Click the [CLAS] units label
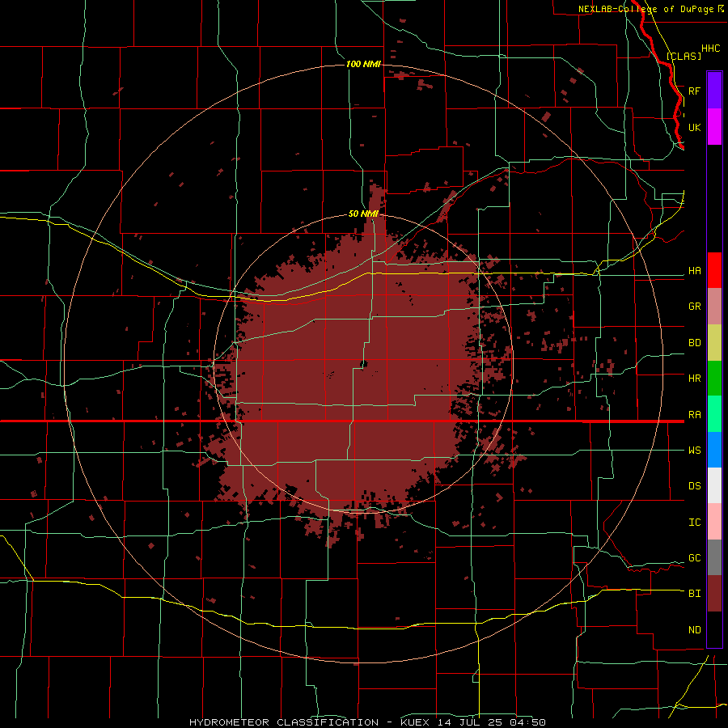Viewport: 728px width, 728px height. point(684,56)
